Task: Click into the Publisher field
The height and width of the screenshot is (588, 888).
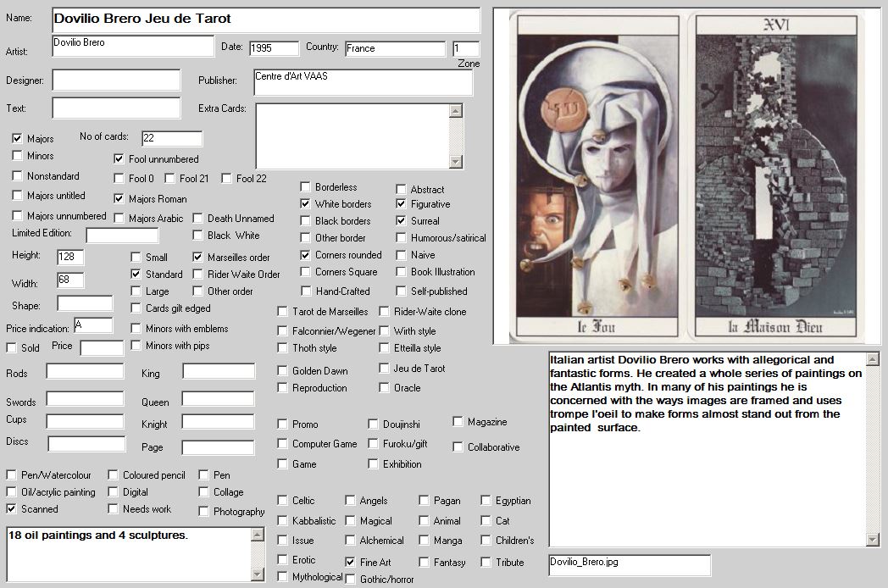Action: click(363, 82)
